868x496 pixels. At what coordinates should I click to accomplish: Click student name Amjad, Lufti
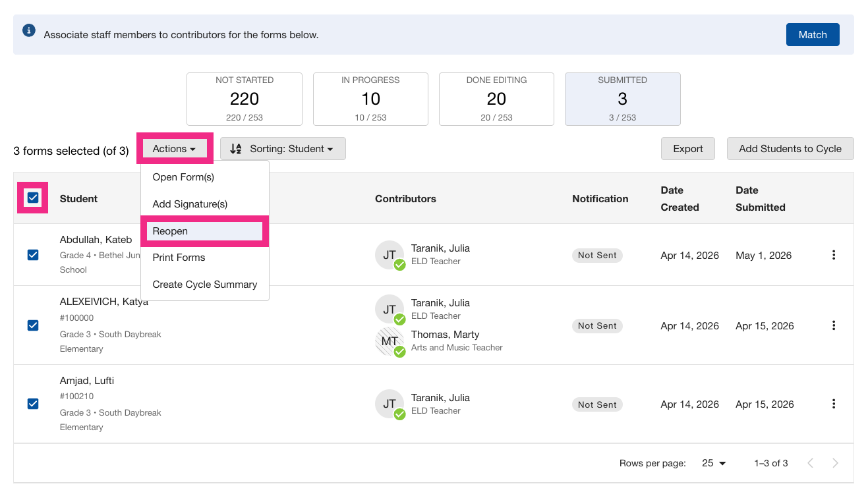tap(87, 381)
